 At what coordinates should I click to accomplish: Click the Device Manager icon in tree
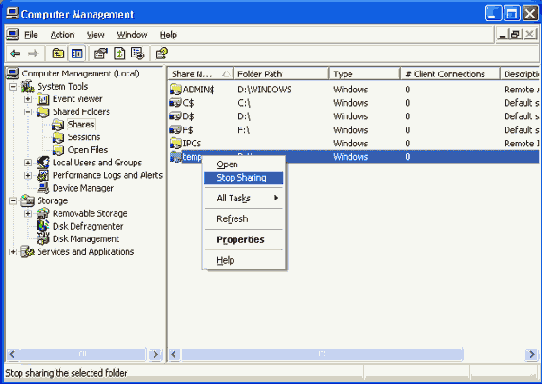pos(43,188)
